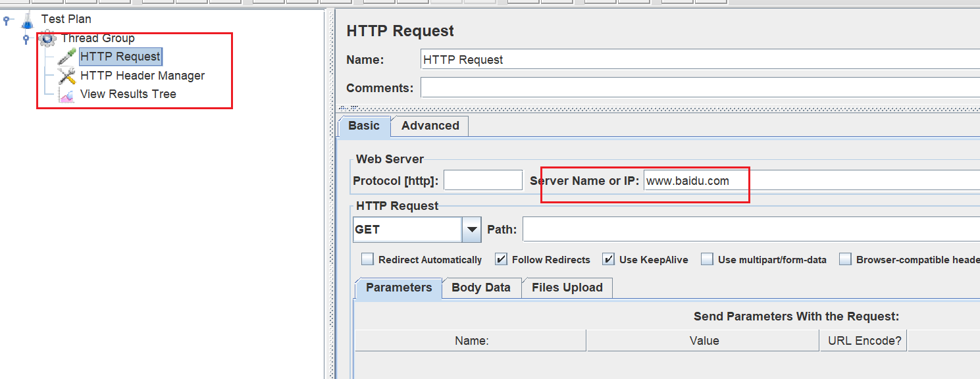Click the Name: column header

point(471,341)
